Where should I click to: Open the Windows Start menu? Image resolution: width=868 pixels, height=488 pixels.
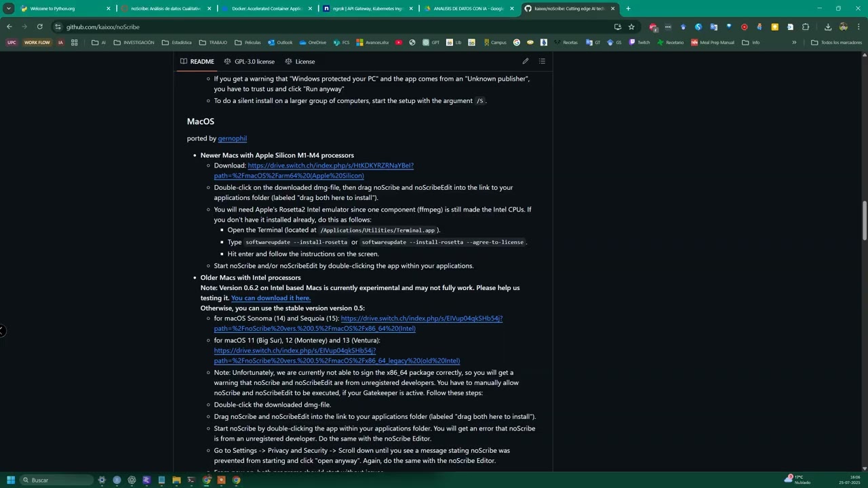click(x=11, y=480)
